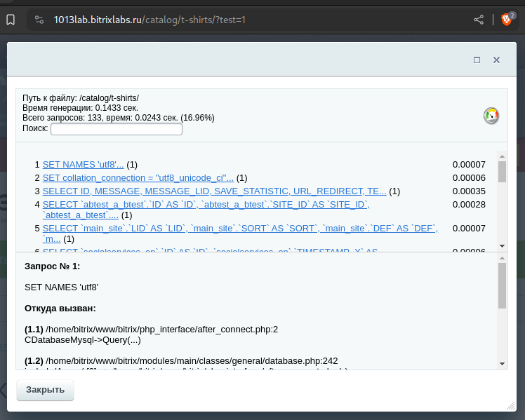Open site settings icon beside URL
Screen dimensions: 525x420
coord(39,20)
